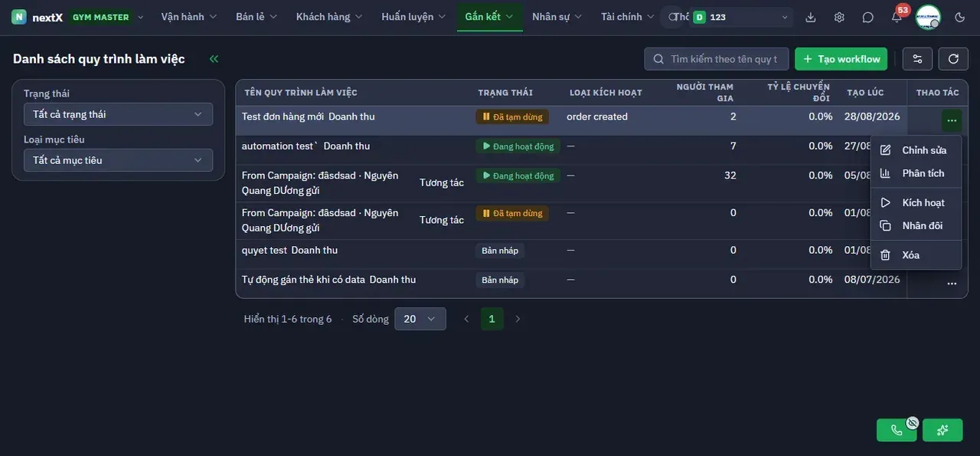The image size is (980, 456).
Task: Open the AI sparkle assistant button
Action: (942, 430)
